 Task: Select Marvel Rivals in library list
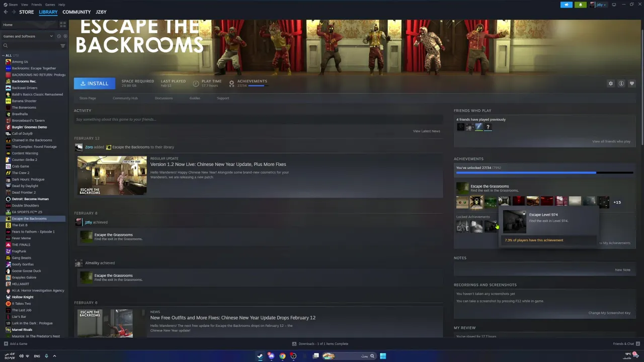click(x=22, y=330)
